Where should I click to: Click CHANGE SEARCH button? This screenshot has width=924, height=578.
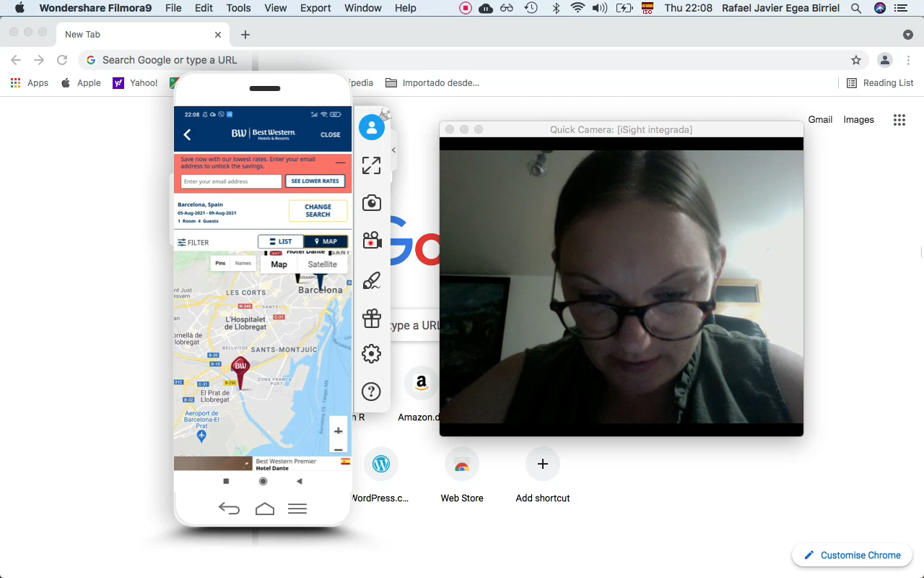coord(318,210)
